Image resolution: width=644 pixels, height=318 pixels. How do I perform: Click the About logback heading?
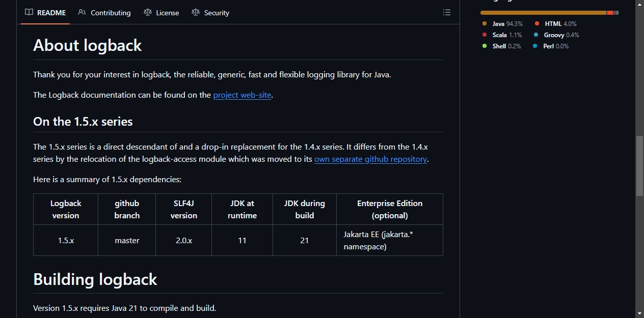87,45
